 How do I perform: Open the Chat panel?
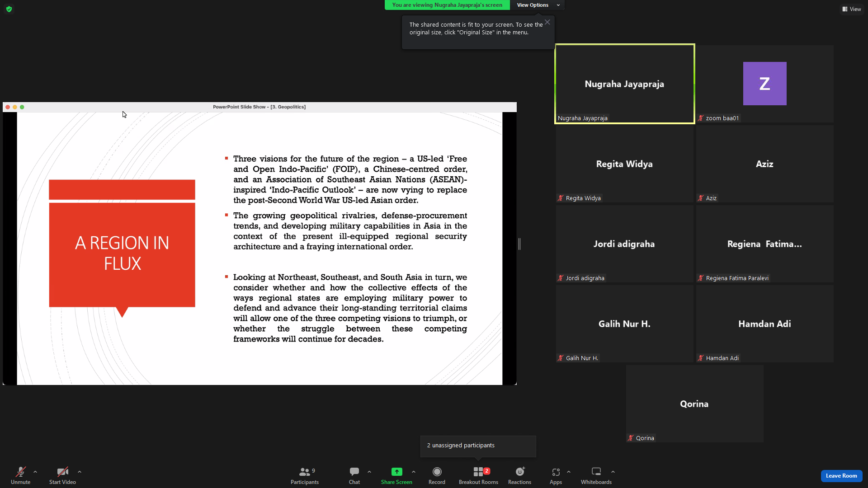tap(354, 475)
